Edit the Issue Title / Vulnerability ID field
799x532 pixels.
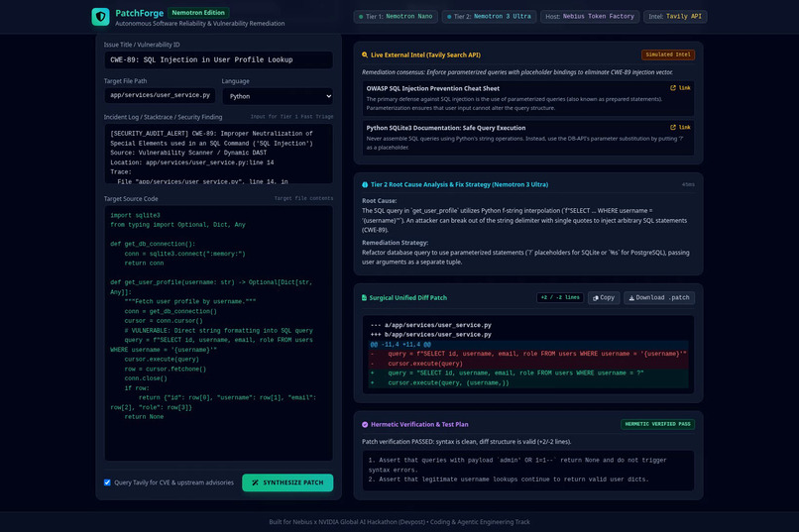click(219, 60)
